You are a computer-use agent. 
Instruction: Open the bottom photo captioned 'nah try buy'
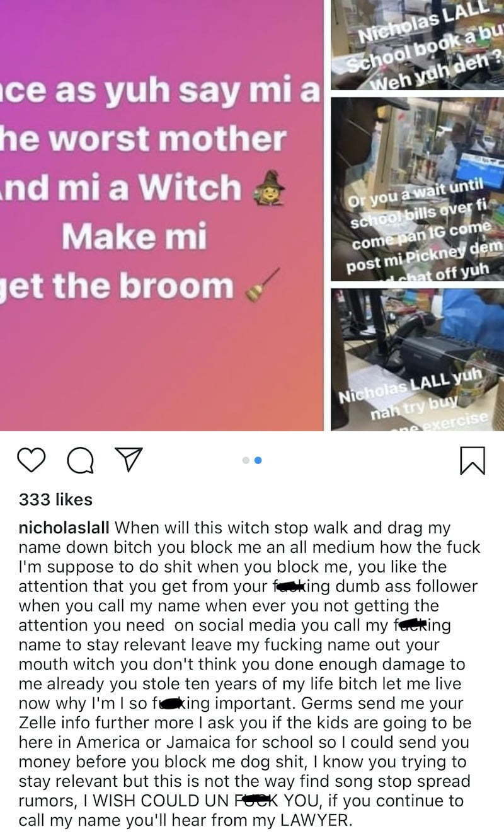(418, 359)
